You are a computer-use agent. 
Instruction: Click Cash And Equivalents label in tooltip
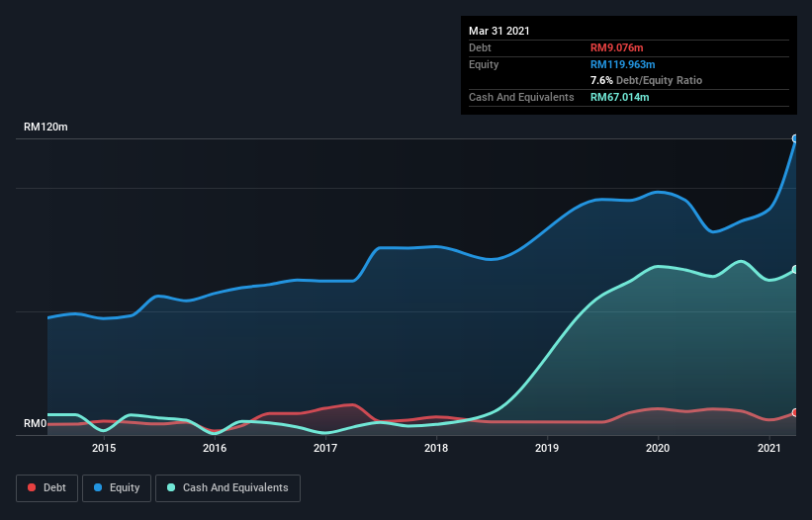[521, 97]
